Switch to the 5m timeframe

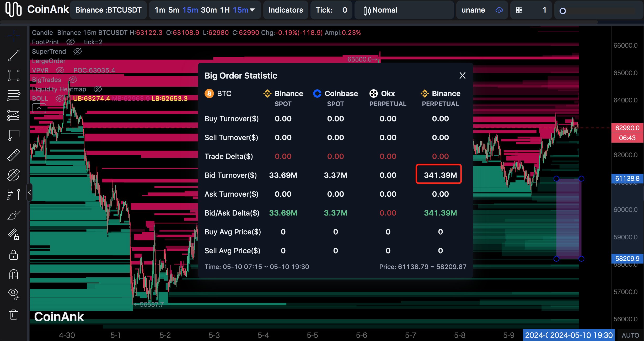coord(173,10)
